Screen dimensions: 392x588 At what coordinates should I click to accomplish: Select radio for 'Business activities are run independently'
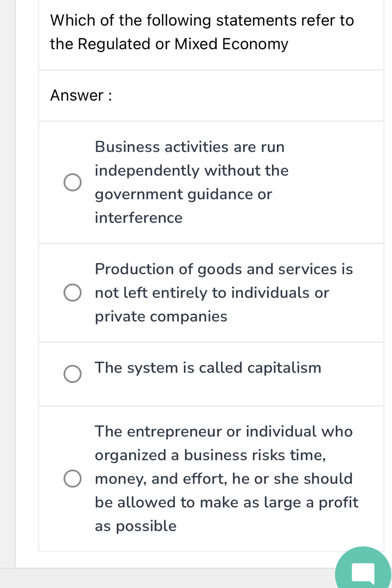[72, 183]
